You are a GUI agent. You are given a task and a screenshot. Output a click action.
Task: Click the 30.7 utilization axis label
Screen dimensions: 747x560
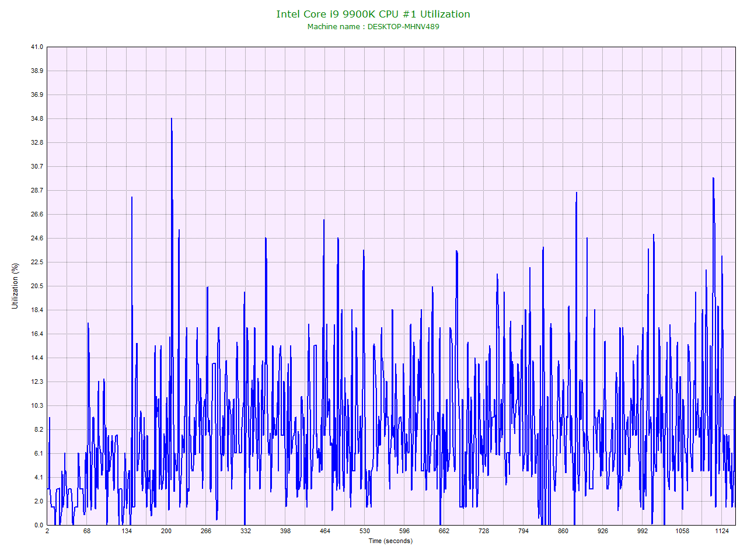(37, 166)
